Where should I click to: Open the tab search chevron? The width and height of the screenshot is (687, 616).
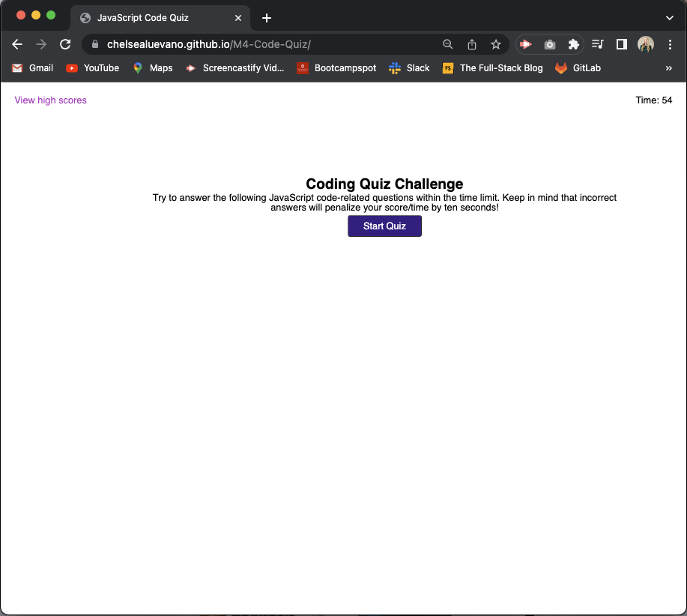click(x=669, y=17)
